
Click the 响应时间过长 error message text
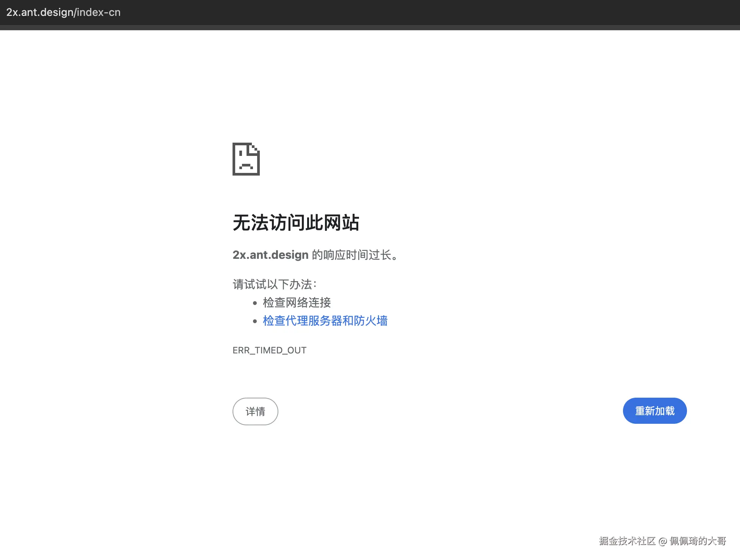point(354,255)
